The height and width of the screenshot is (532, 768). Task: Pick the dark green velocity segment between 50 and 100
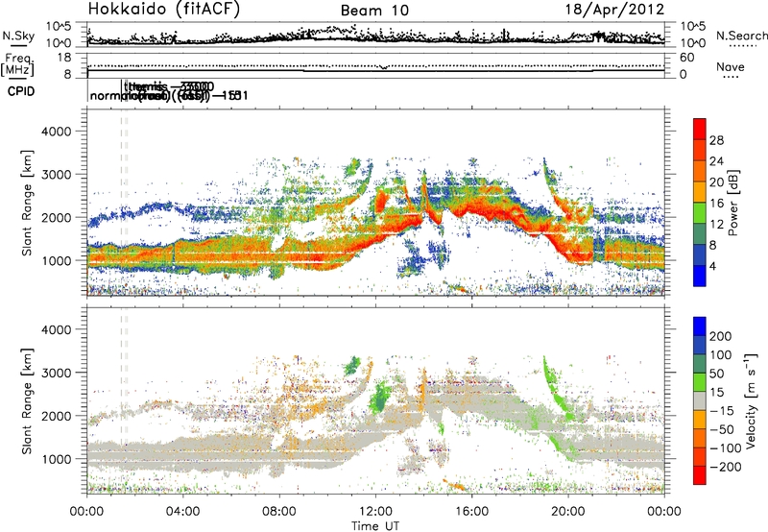pos(700,365)
